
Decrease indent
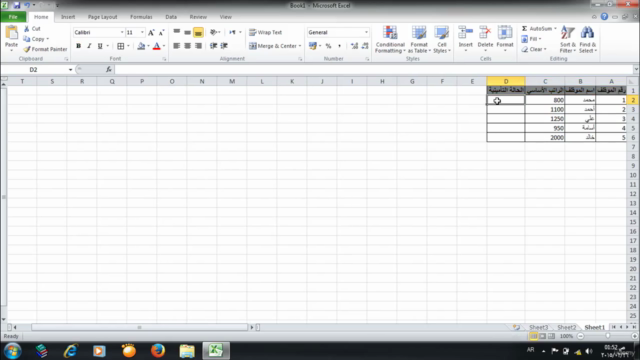click(x=213, y=46)
